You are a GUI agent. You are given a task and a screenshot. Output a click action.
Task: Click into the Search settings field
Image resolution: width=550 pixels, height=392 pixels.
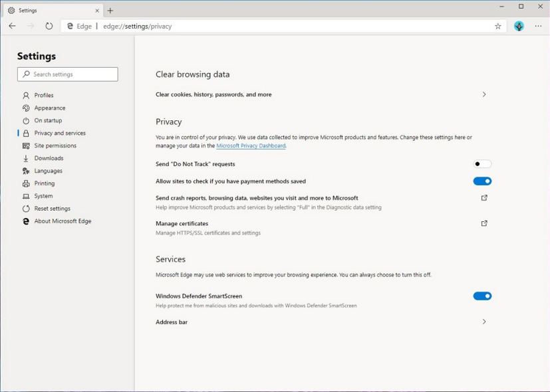[x=68, y=74]
